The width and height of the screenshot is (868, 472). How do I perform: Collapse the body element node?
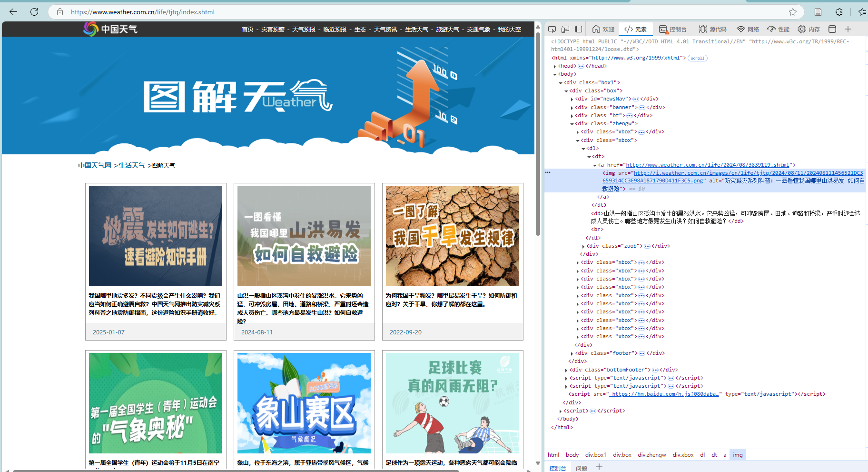pos(555,74)
